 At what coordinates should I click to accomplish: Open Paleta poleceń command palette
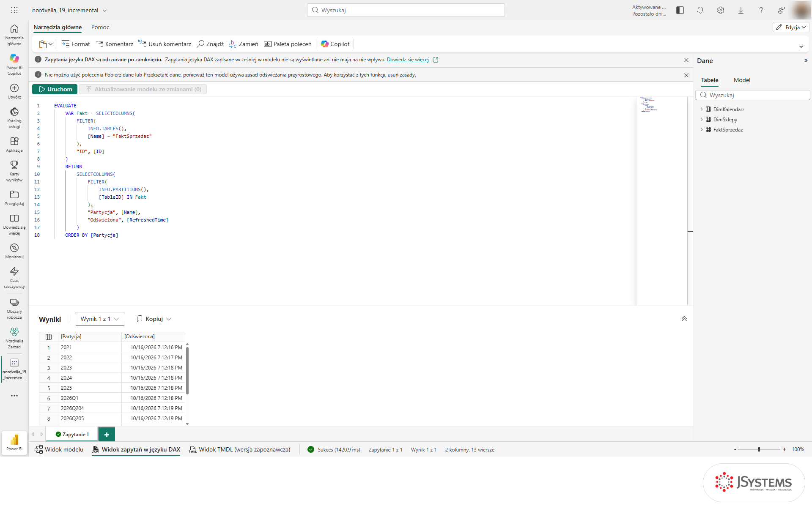[x=288, y=44]
